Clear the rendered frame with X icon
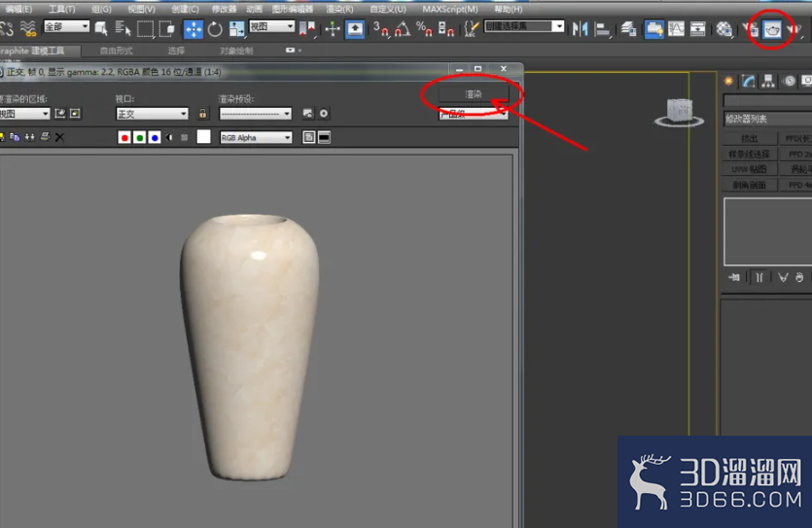 pyautogui.click(x=60, y=137)
